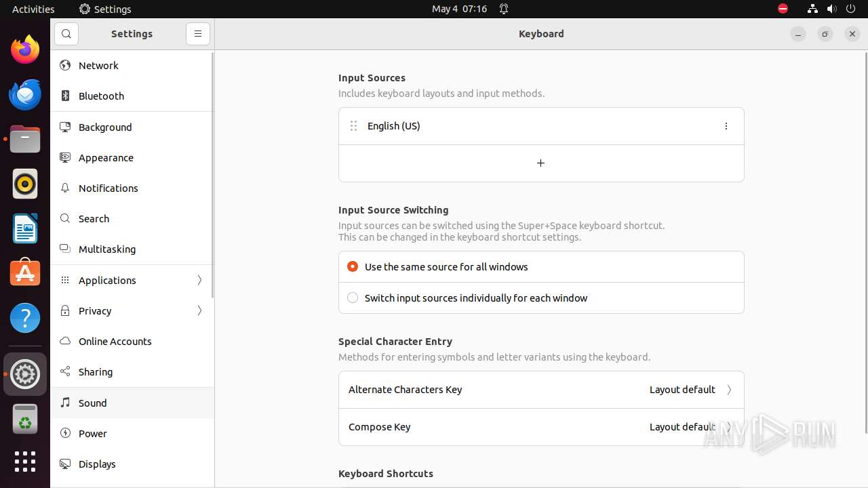Click the Search magnifier icon in sidebar list
Screen dimensions: 868x488
pos(65,218)
